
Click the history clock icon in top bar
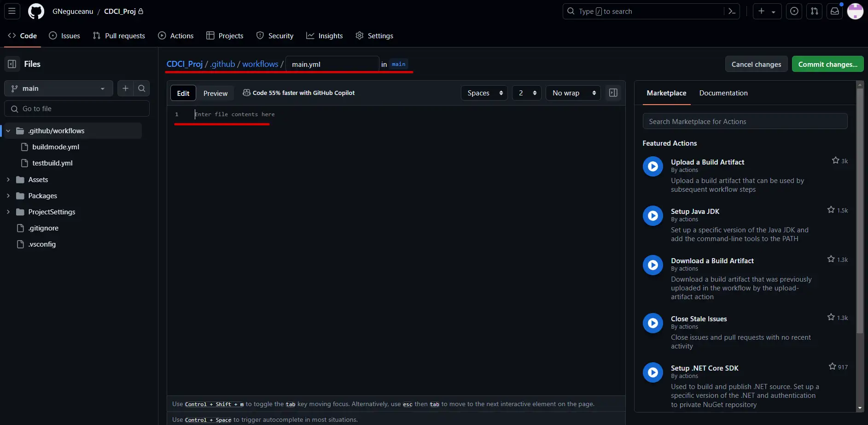(794, 11)
